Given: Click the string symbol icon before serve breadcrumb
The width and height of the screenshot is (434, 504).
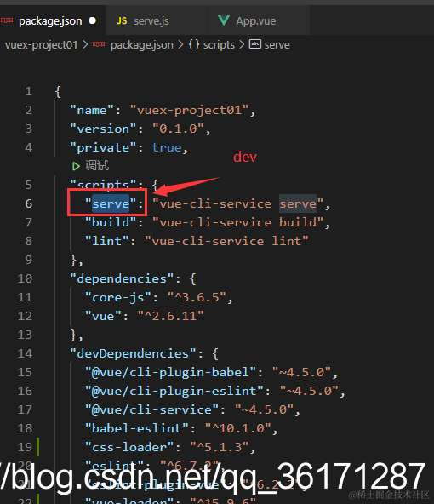Looking at the screenshot, I should pyautogui.click(x=255, y=44).
